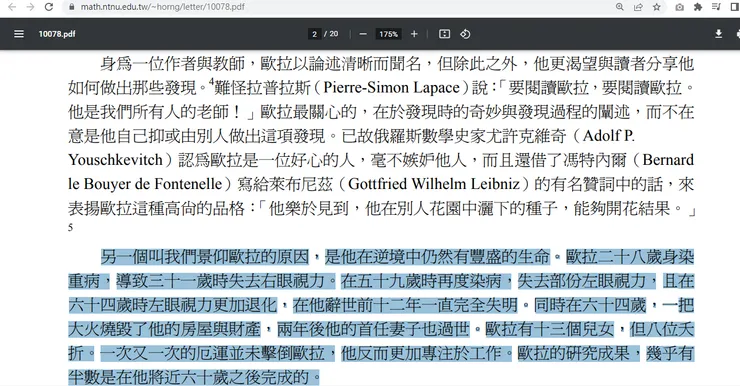Rotate the PDF counterclockwise

(x=465, y=34)
